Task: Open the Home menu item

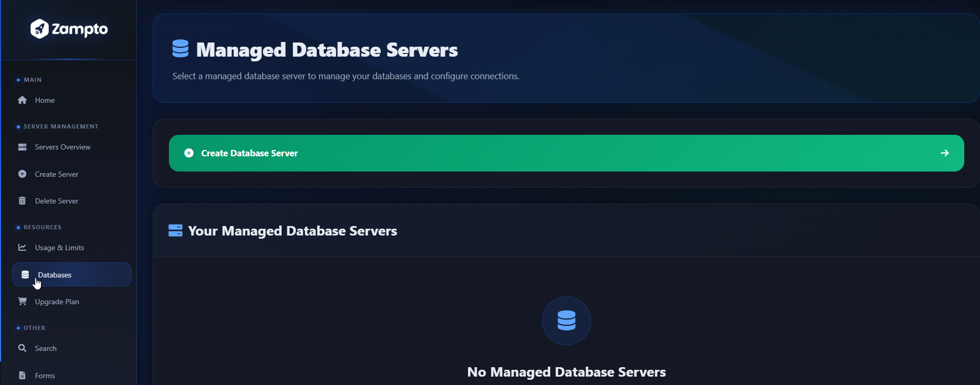Action: (x=45, y=100)
